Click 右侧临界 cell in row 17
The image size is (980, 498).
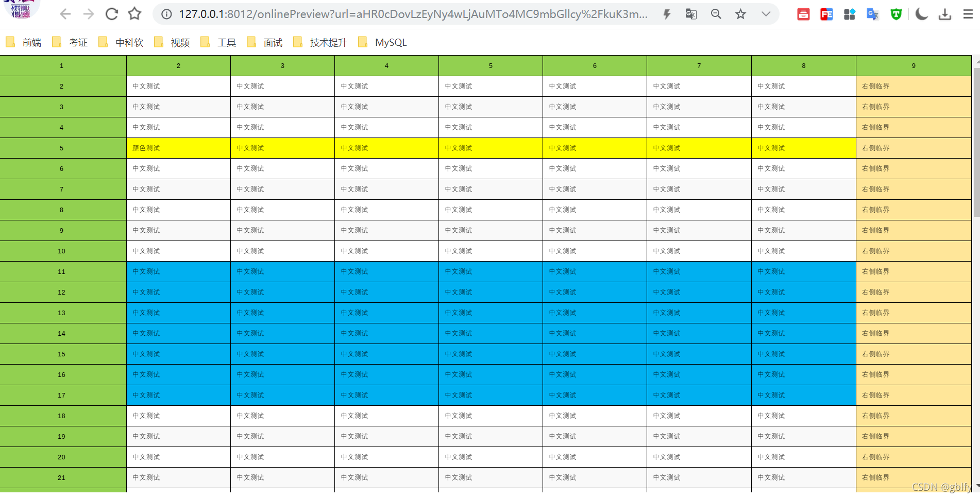pos(914,396)
